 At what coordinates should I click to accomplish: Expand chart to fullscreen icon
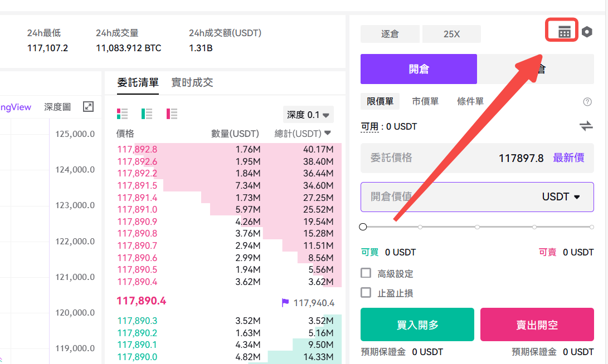89,106
